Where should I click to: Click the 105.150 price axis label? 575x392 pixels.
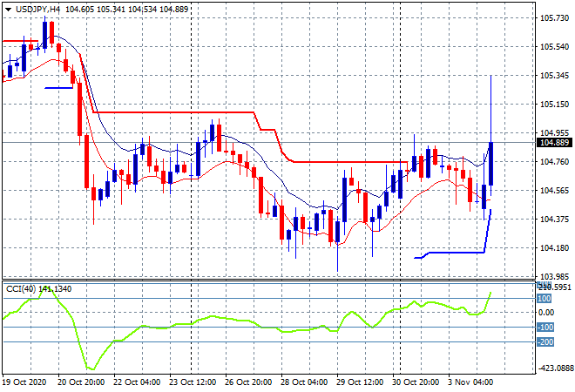pyautogui.click(x=554, y=105)
